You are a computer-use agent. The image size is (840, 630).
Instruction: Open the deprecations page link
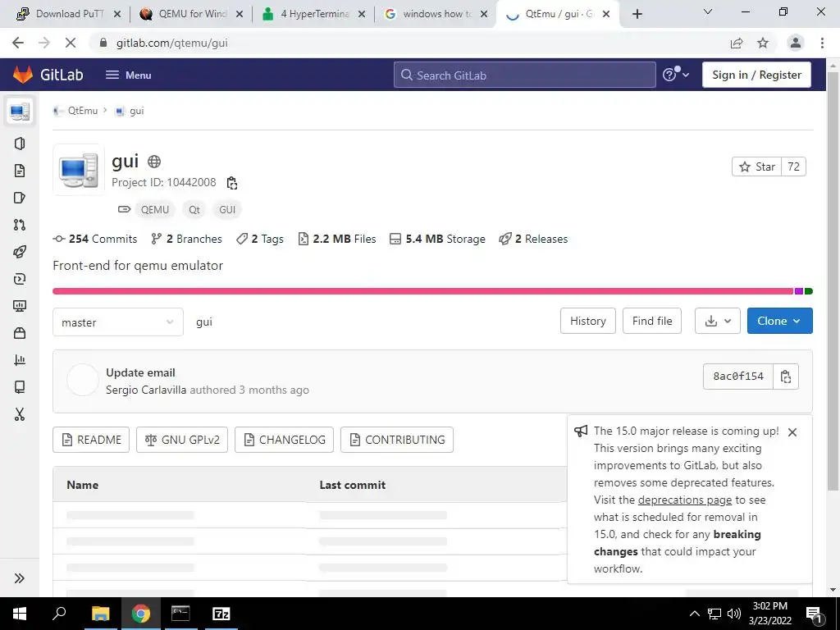pyautogui.click(x=685, y=500)
